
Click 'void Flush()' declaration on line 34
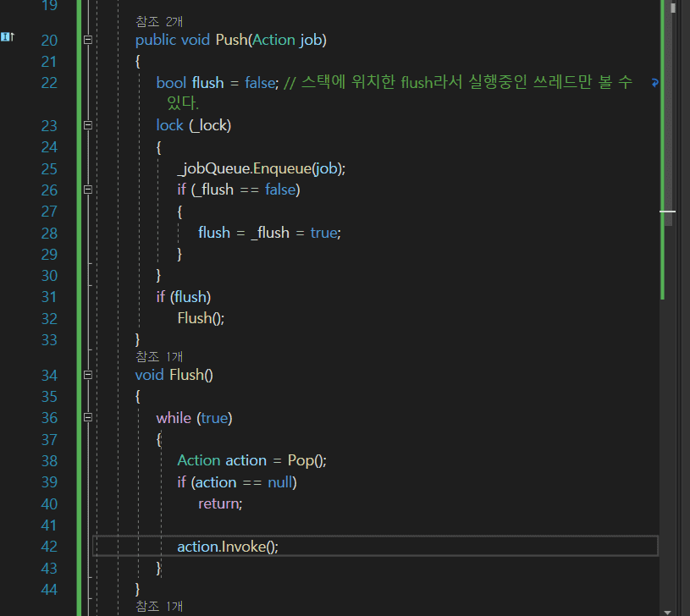[x=174, y=375]
